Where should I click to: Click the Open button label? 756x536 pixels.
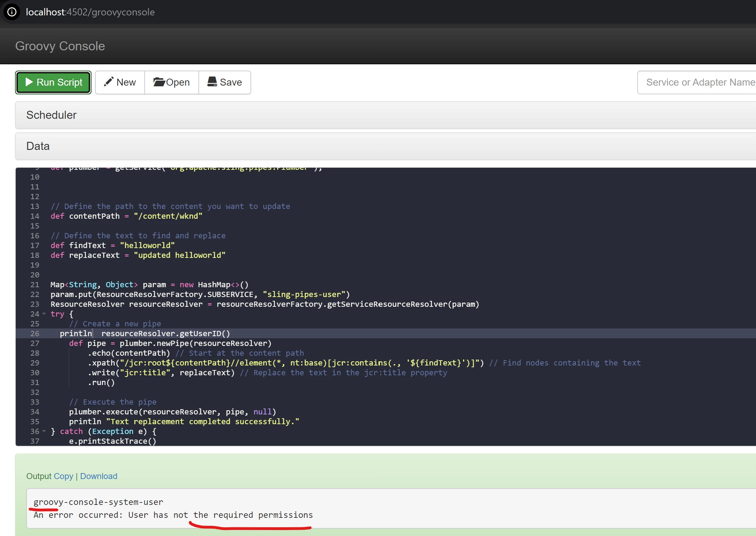(x=178, y=82)
